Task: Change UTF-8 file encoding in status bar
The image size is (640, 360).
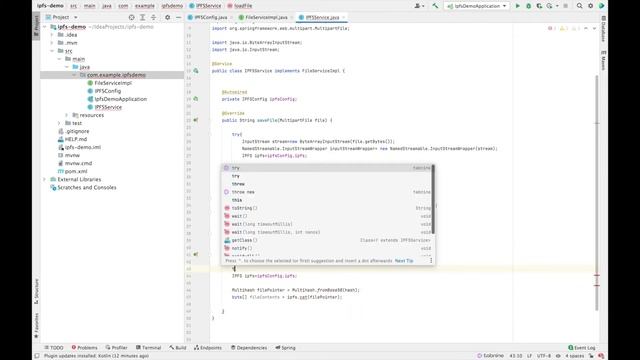Action: [x=544, y=356]
